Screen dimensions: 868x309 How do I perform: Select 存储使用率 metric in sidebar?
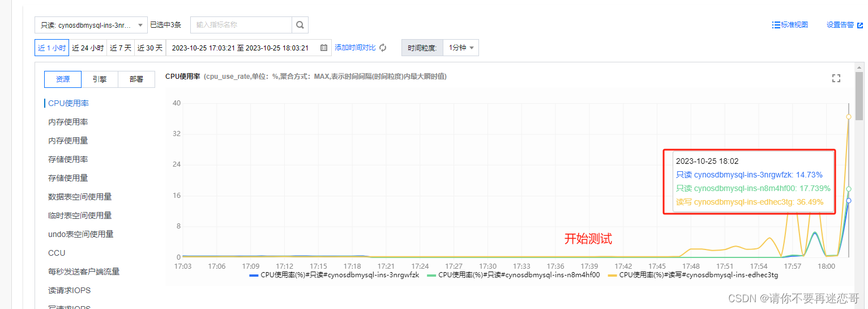pyautogui.click(x=68, y=159)
